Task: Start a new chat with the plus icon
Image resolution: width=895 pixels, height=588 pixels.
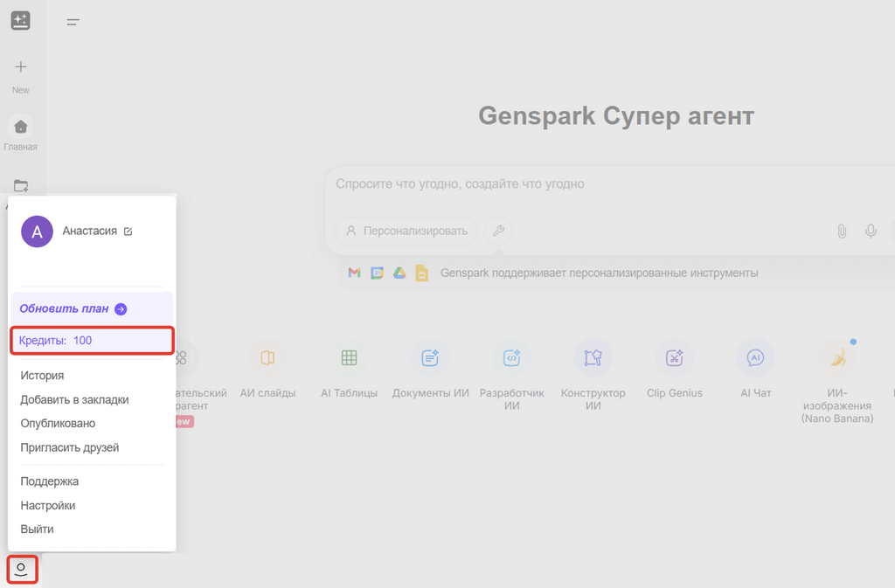Action: tap(21, 66)
